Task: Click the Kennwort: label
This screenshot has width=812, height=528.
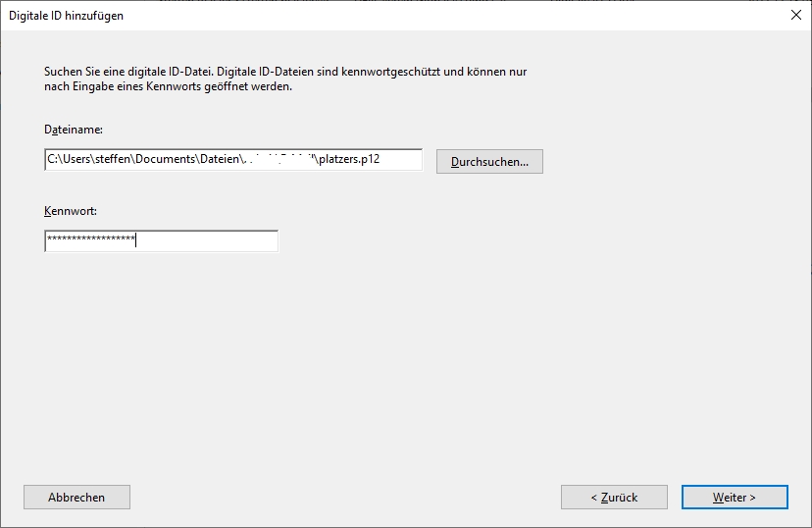Action: pos(70,211)
